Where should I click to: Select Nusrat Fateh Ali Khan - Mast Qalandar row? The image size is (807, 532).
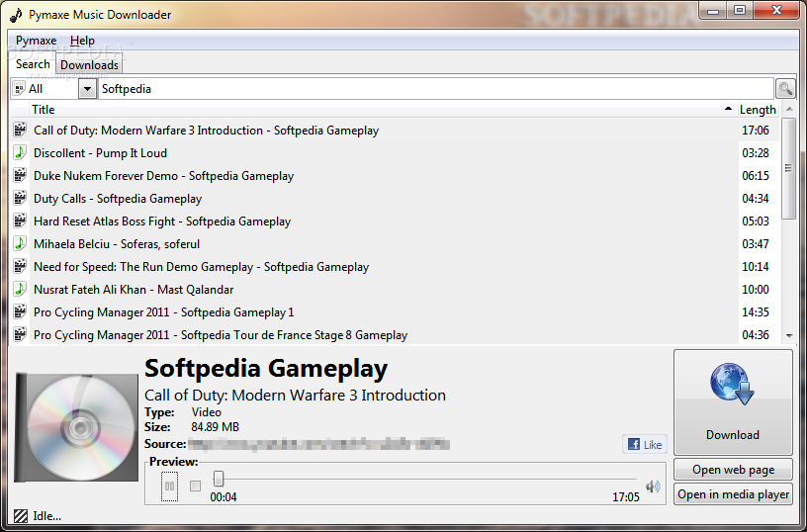click(395, 289)
